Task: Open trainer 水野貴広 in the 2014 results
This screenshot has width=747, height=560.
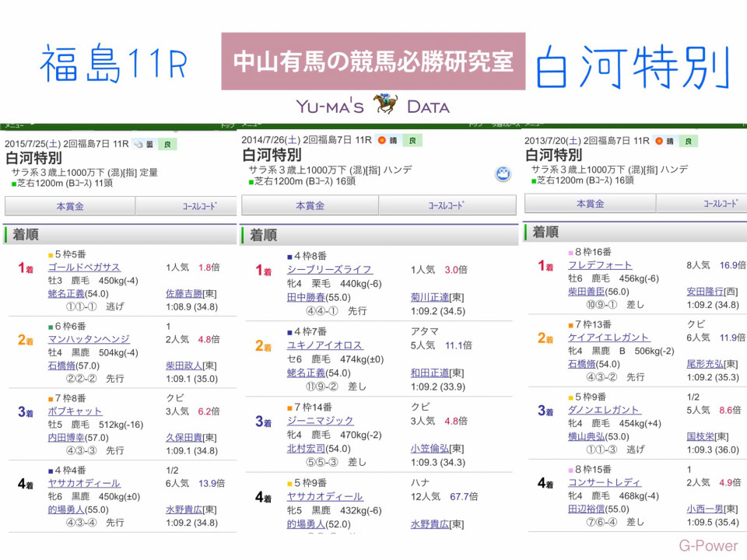Action: click(x=430, y=524)
